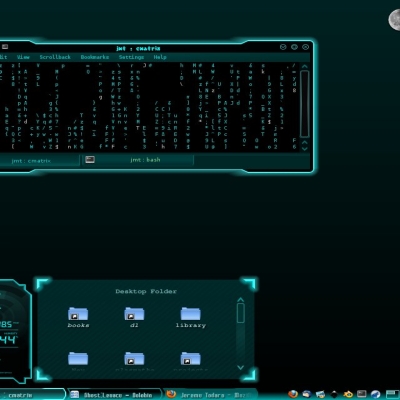Viewport: 400px width, 400px height.
Task: Open the Help menu
Action: click(x=160, y=57)
